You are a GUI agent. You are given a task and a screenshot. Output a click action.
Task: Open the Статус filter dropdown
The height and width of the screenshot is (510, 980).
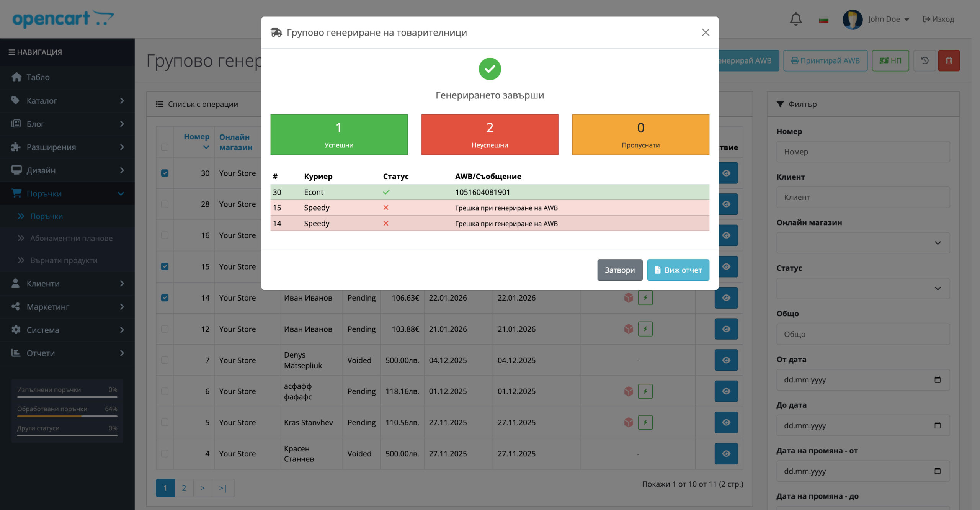863,288
